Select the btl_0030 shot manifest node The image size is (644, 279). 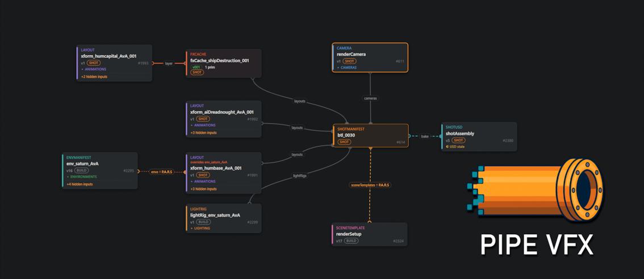pyautogui.click(x=370, y=136)
